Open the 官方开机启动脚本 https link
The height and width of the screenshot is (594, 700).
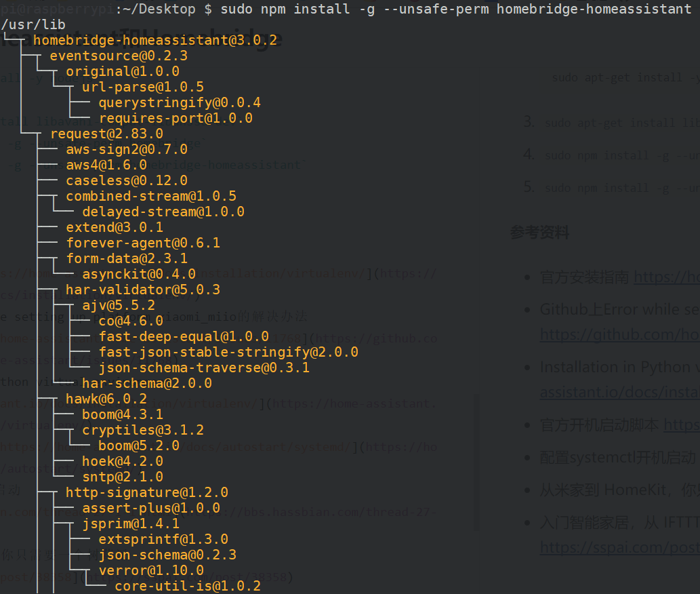click(681, 424)
